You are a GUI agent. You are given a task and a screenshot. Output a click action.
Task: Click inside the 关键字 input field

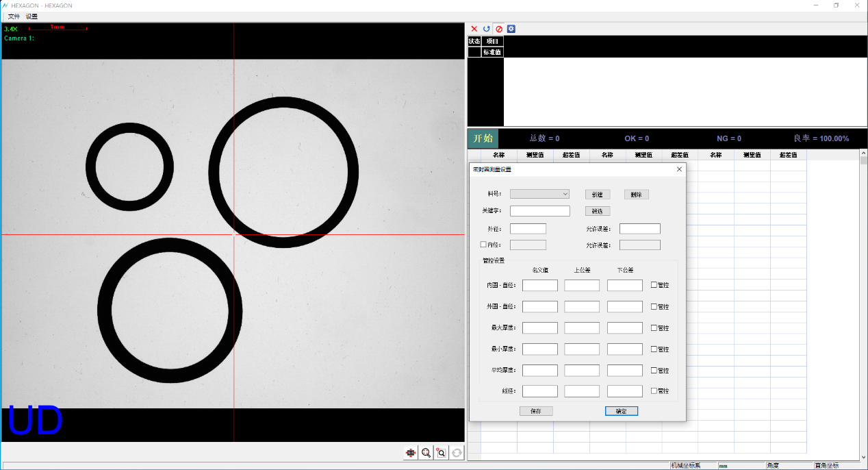click(x=539, y=210)
